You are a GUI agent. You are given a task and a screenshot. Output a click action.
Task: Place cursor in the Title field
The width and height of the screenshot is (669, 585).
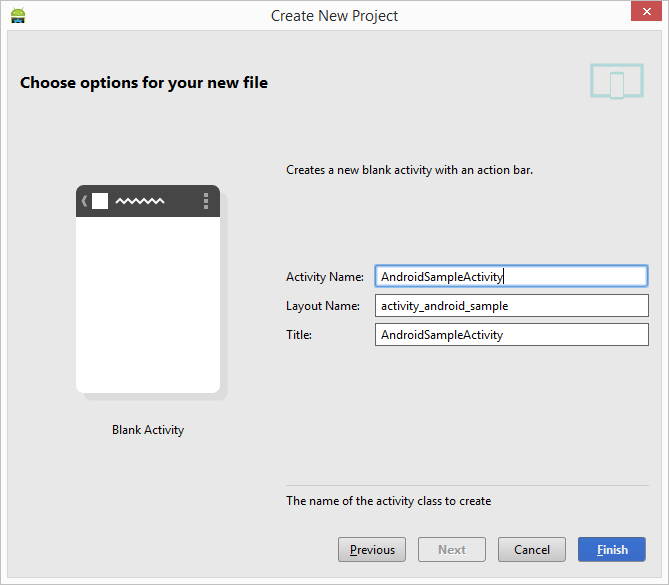click(511, 335)
